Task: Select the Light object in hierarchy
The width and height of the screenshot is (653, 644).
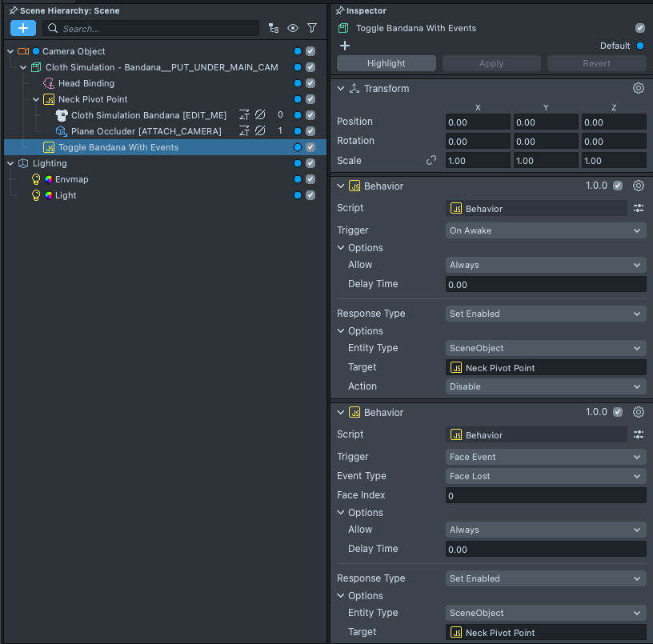Action: (x=66, y=195)
